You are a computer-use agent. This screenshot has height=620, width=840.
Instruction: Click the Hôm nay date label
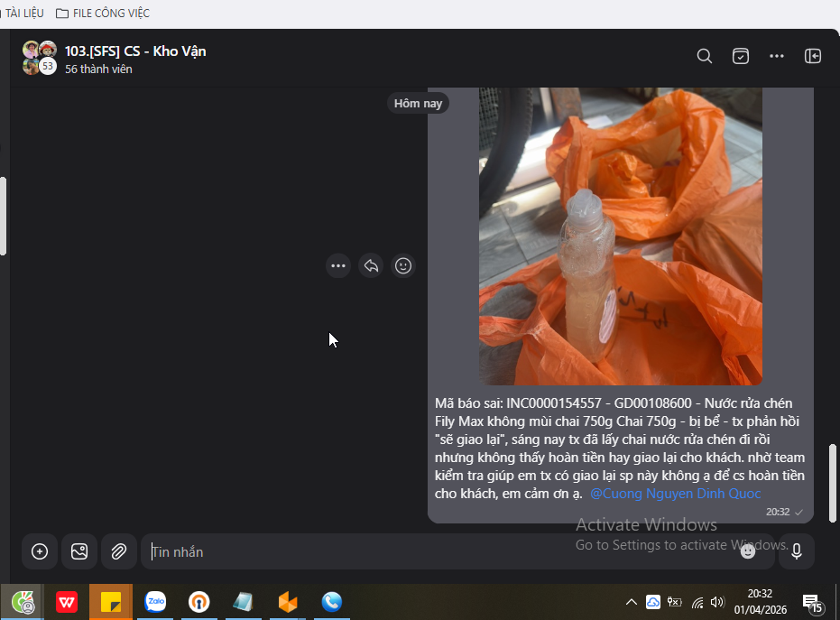click(x=418, y=104)
